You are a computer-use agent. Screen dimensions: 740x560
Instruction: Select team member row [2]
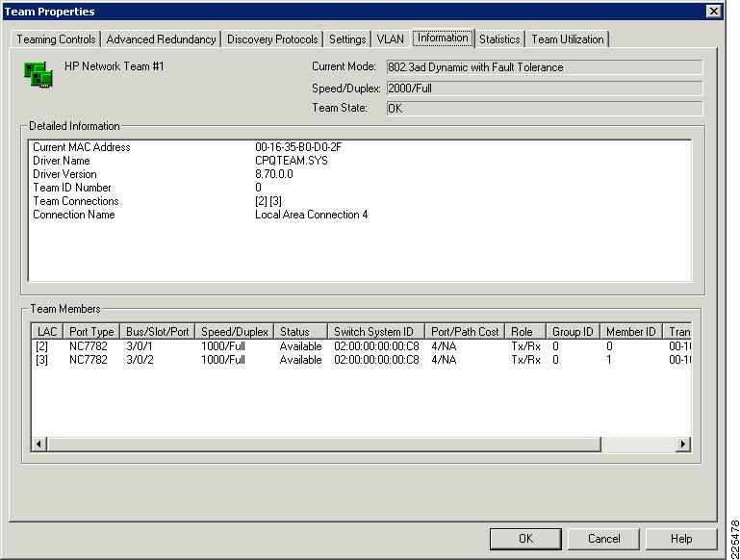(361, 345)
